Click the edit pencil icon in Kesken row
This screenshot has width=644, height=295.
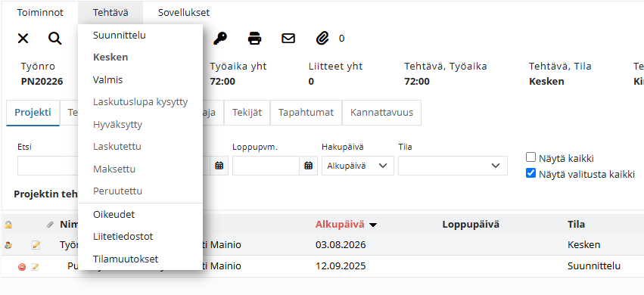coord(36,245)
